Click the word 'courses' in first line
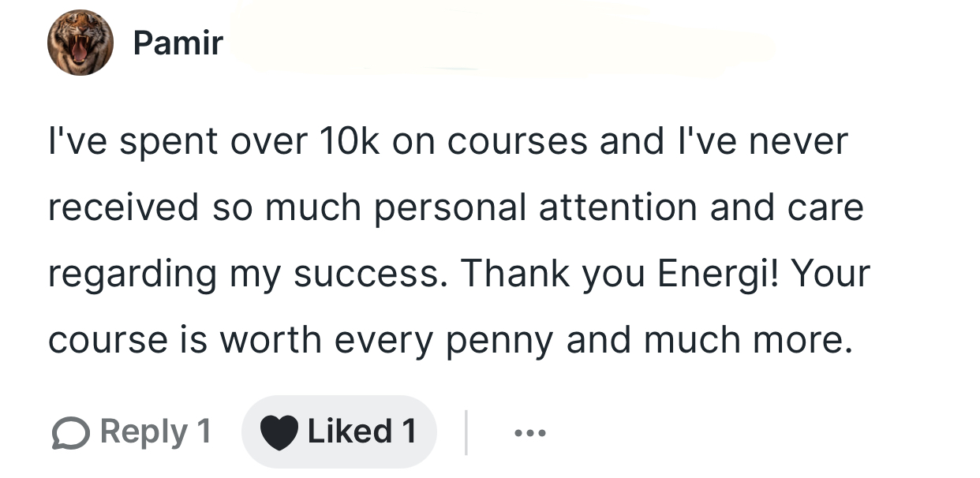Image resolution: width=980 pixels, height=478 pixels. [x=518, y=141]
